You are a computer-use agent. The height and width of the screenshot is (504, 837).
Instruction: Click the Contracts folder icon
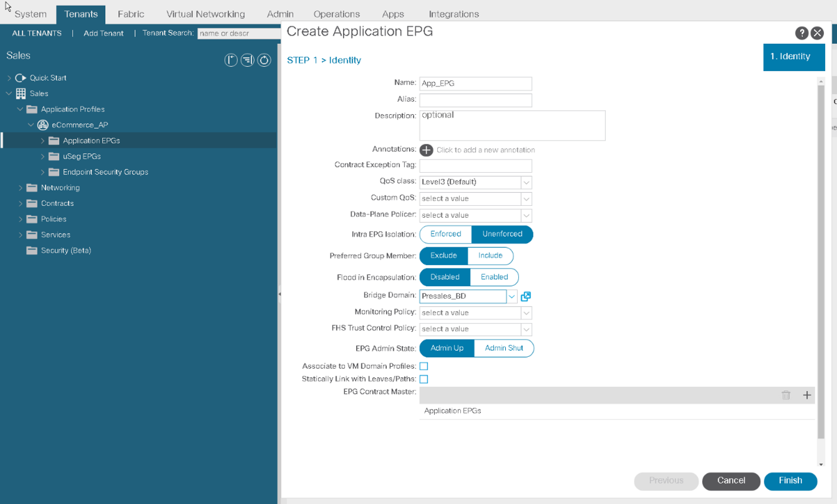click(x=32, y=203)
